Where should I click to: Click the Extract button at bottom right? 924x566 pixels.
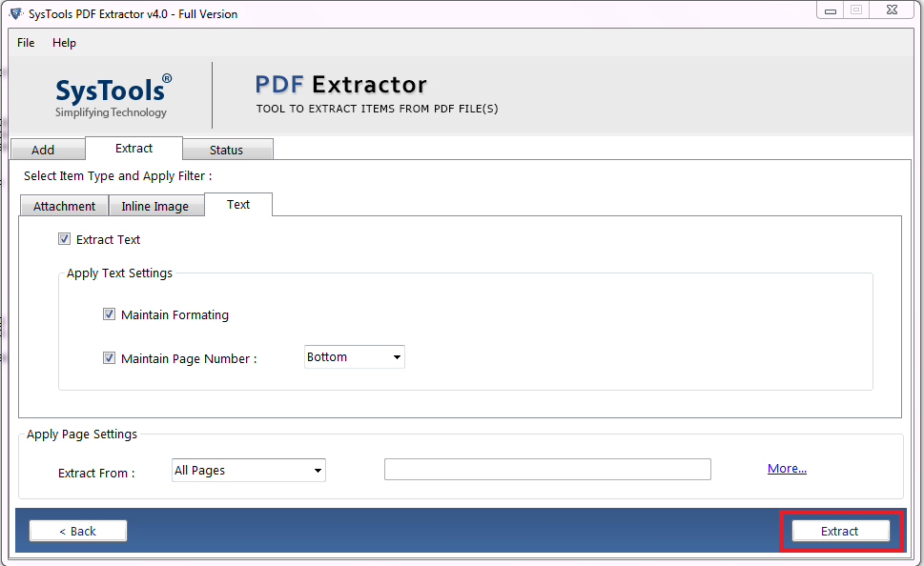[840, 531]
